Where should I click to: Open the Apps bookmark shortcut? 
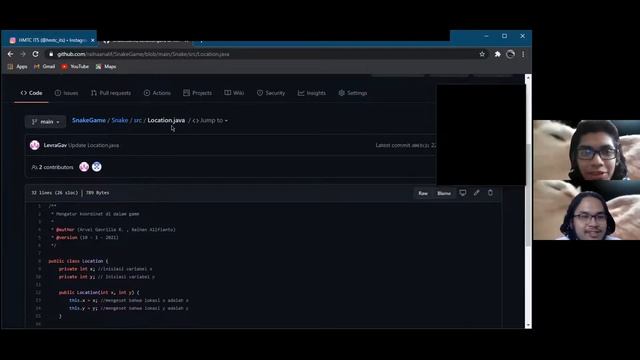pos(17,67)
